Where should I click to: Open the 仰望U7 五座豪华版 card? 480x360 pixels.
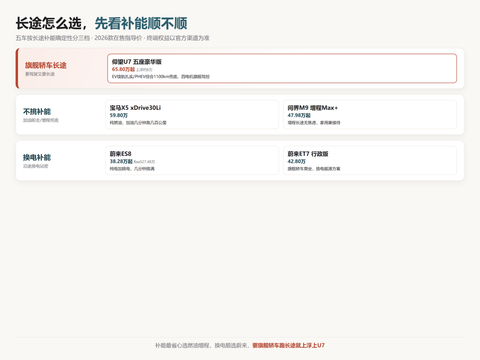click(282, 68)
